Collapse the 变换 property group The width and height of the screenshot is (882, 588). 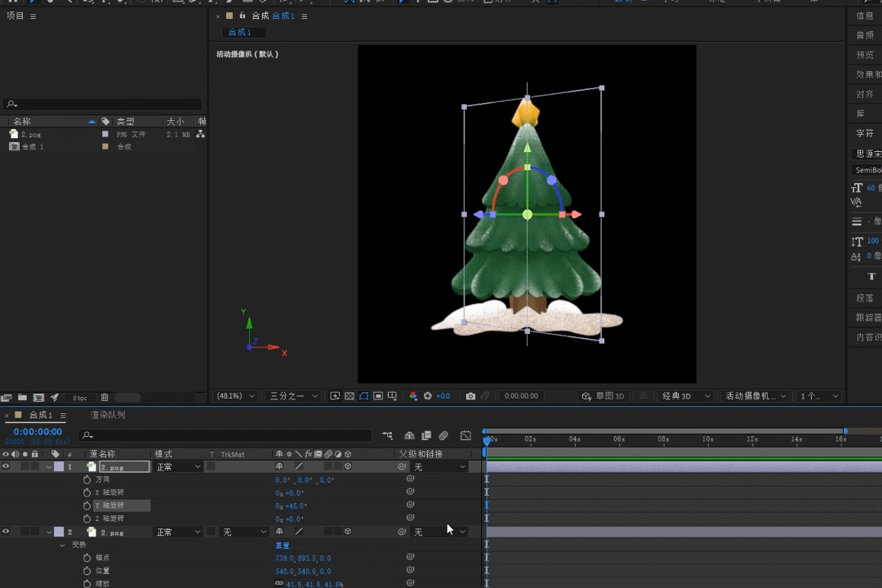click(x=63, y=545)
